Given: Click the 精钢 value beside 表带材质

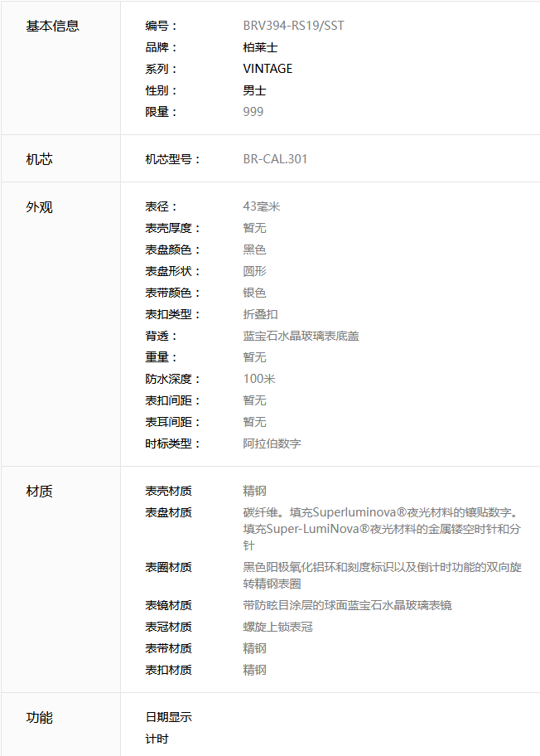Looking at the screenshot, I should [254, 648].
